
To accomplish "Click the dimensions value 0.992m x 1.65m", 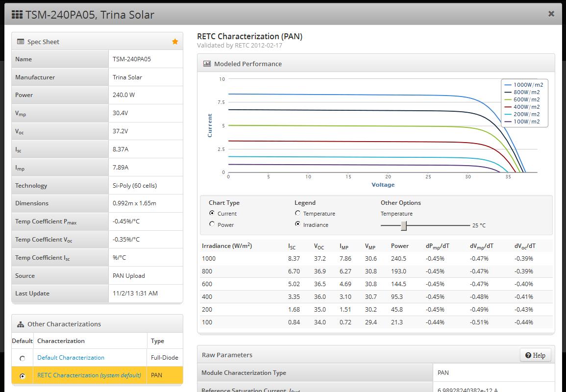I will pyautogui.click(x=134, y=203).
